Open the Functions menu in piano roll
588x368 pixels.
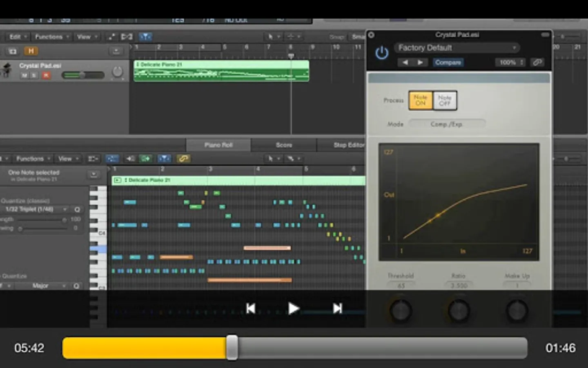(33, 159)
